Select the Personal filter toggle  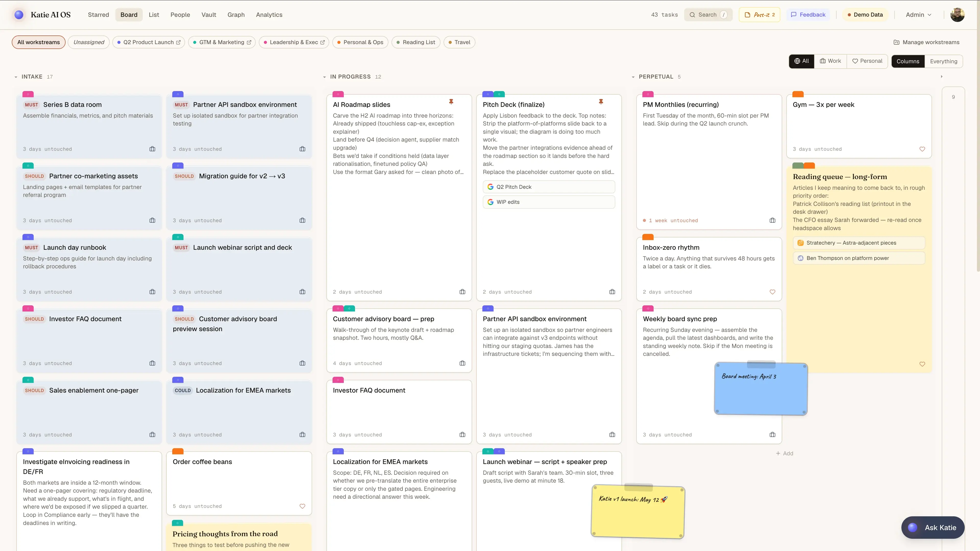pyautogui.click(x=867, y=61)
